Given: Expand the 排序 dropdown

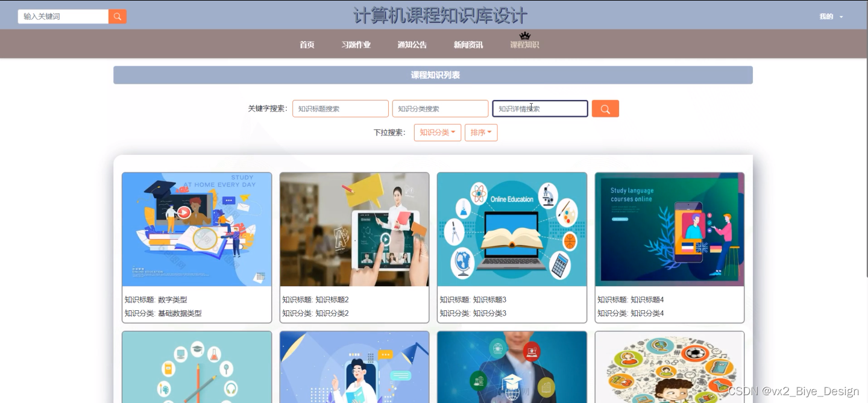Looking at the screenshot, I should point(481,133).
